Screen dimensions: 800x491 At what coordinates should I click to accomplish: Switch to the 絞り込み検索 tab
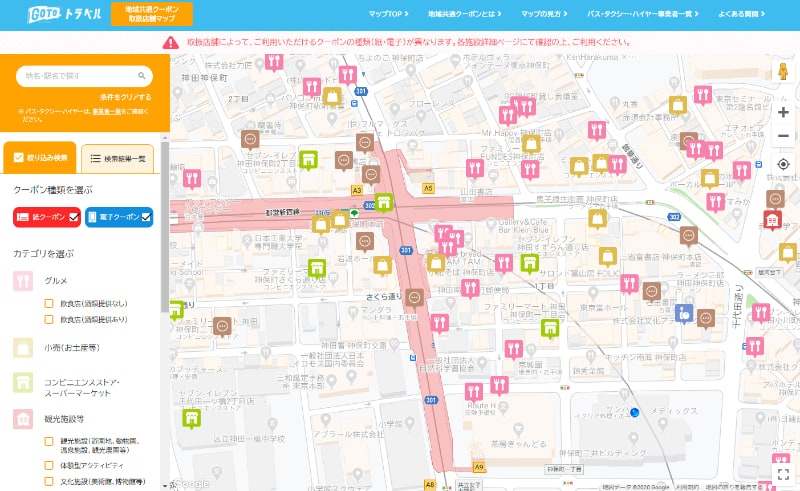click(40, 158)
